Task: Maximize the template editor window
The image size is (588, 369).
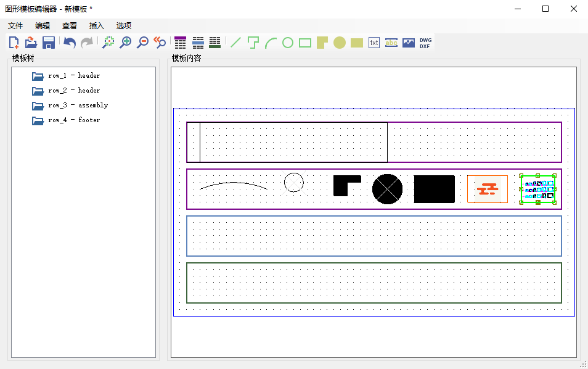Action: coord(545,9)
